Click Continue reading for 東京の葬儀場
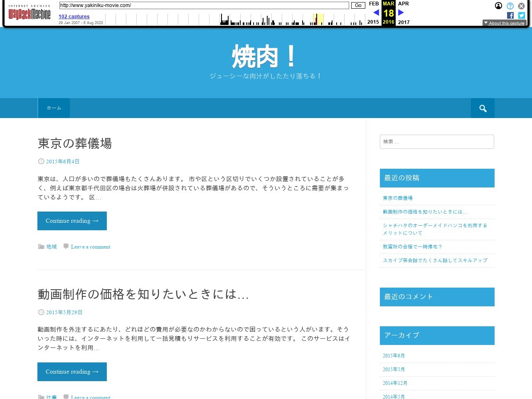 point(72,221)
